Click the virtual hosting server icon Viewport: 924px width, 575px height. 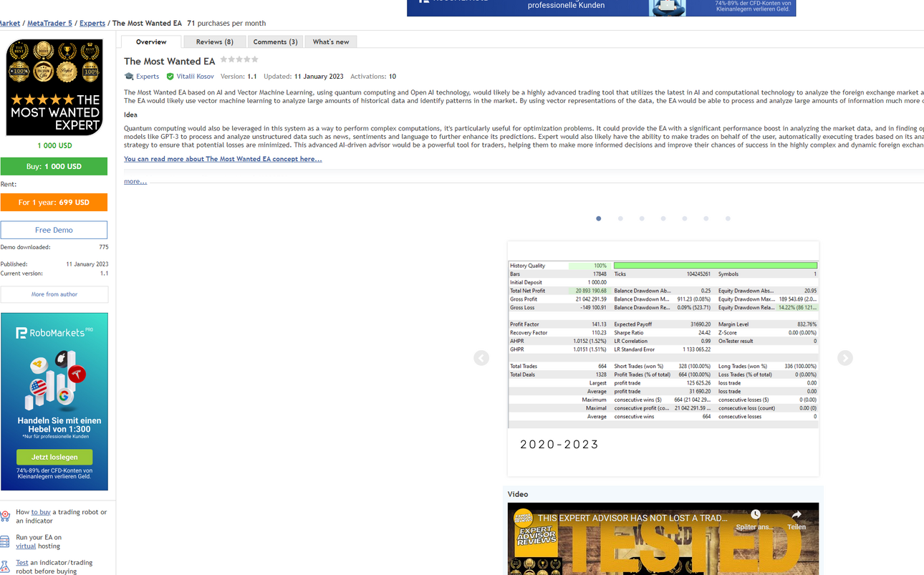(5, 541)
